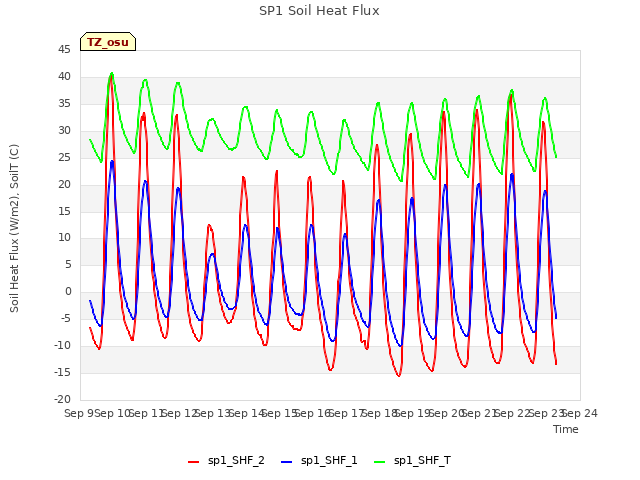Click the 25 y-axis tick label
Viewport: 640px width, 480px height.
[64, 158]
